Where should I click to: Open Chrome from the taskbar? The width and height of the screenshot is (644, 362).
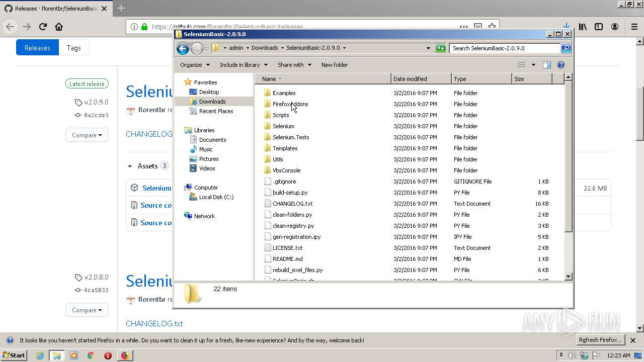click(x=91, y=355)
